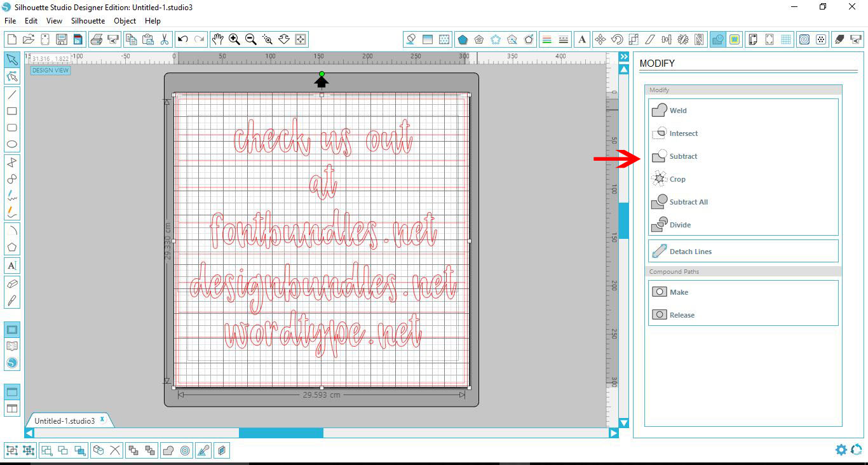The image size is (868, 465).
Task: Open the Text Style panel
Action: [x=582, y=39]
